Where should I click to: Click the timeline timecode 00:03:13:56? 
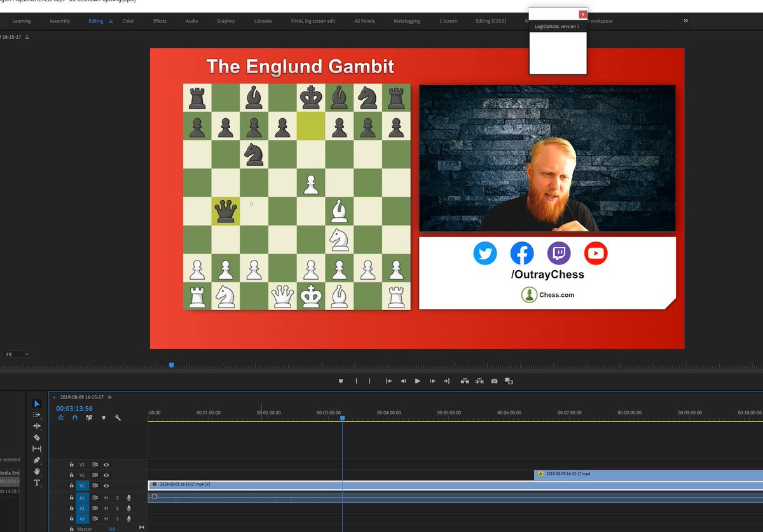[x=74, y=409]
